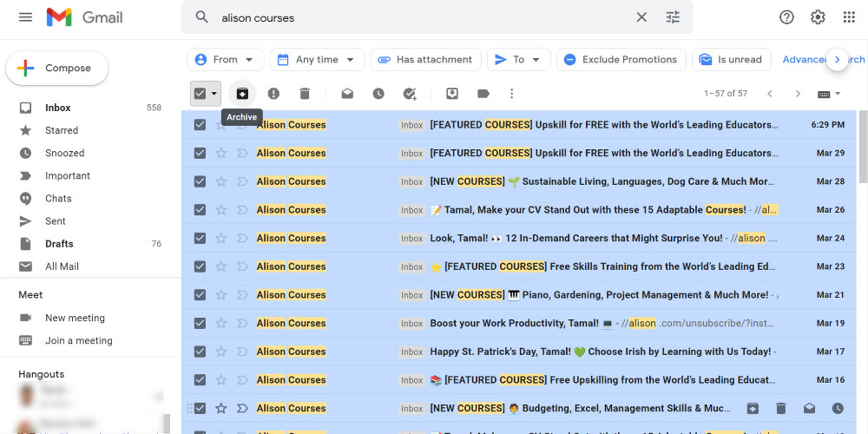Go to newer results page arrow
868x434 pixels.
(769, 94)
